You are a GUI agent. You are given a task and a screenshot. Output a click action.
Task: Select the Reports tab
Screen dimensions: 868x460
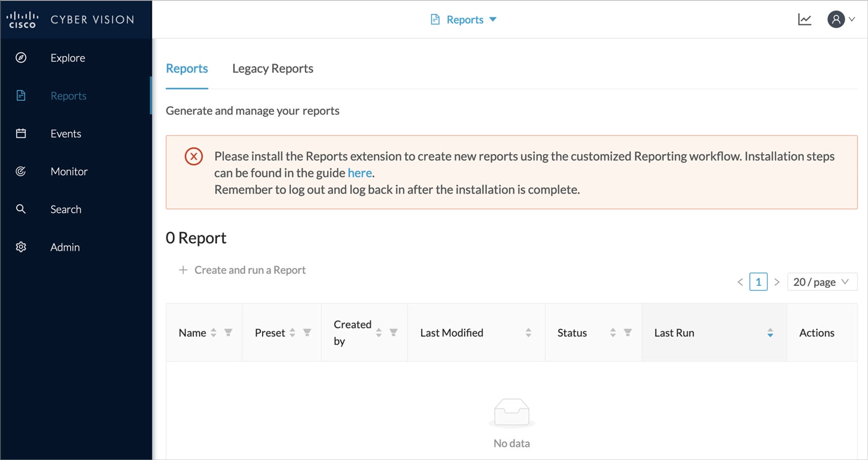(187, 68)
